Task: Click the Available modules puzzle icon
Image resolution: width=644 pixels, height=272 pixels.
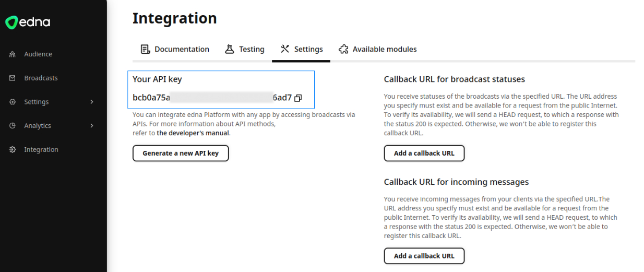Action: (343, 49)
